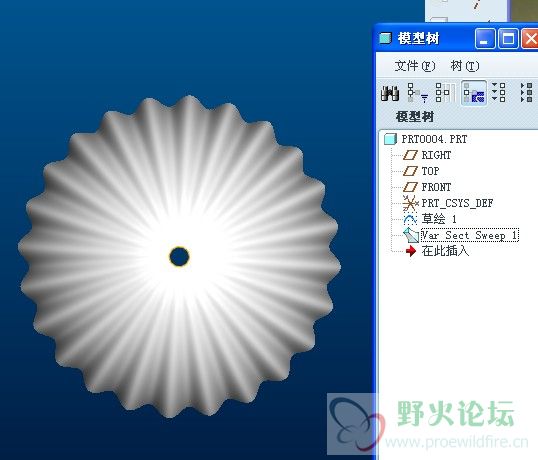
Task: Click the sketch curve icon
Action: point(410,219)
